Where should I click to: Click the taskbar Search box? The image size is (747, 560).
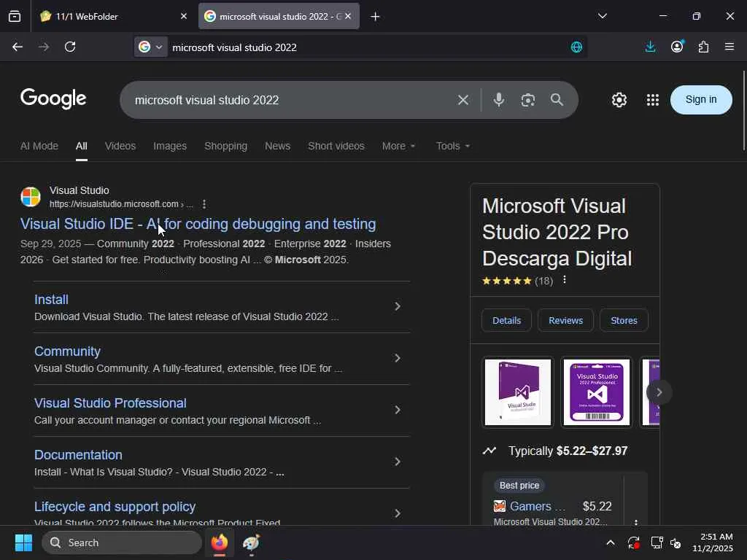[x=122, y=542]
